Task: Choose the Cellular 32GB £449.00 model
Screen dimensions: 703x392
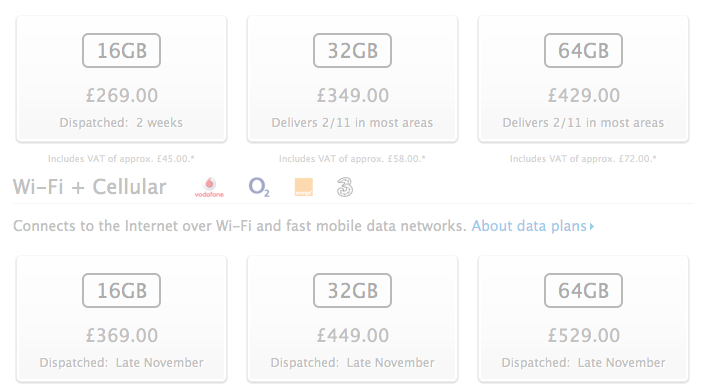Action: (x=352, y=319)
